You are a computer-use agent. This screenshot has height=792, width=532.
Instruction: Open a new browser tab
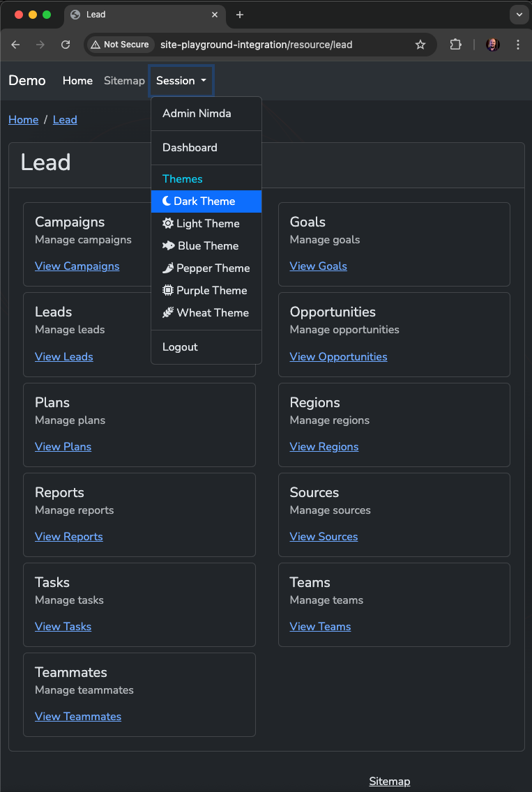pyautogui.click(x=240, y=15)
